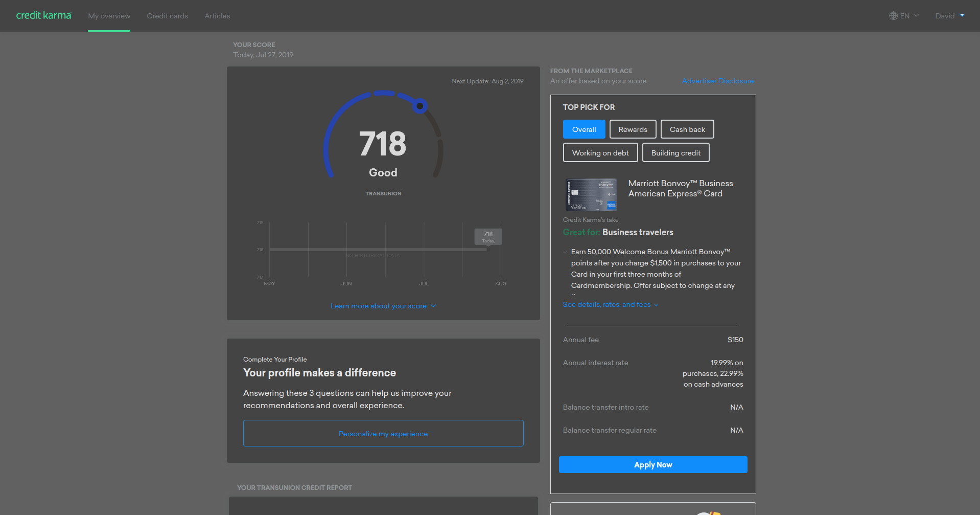Click the Business travelers heading

click(638, 232)
